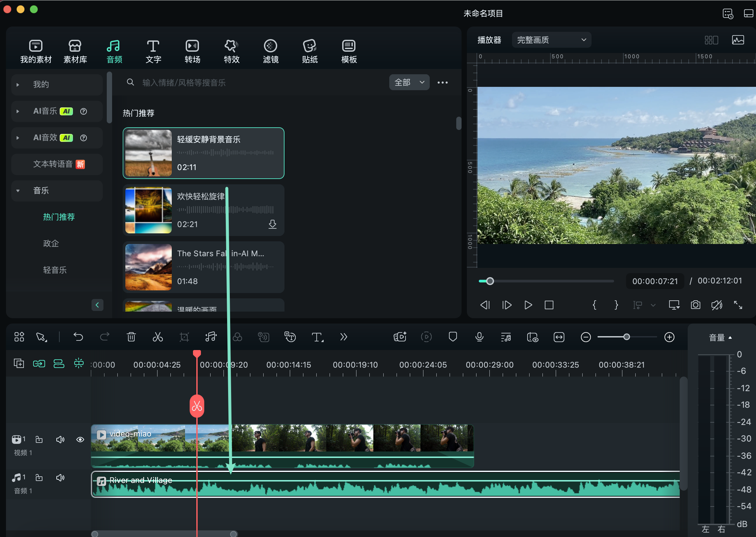Switch to the 素材库 tab

(x=75, y=52)
